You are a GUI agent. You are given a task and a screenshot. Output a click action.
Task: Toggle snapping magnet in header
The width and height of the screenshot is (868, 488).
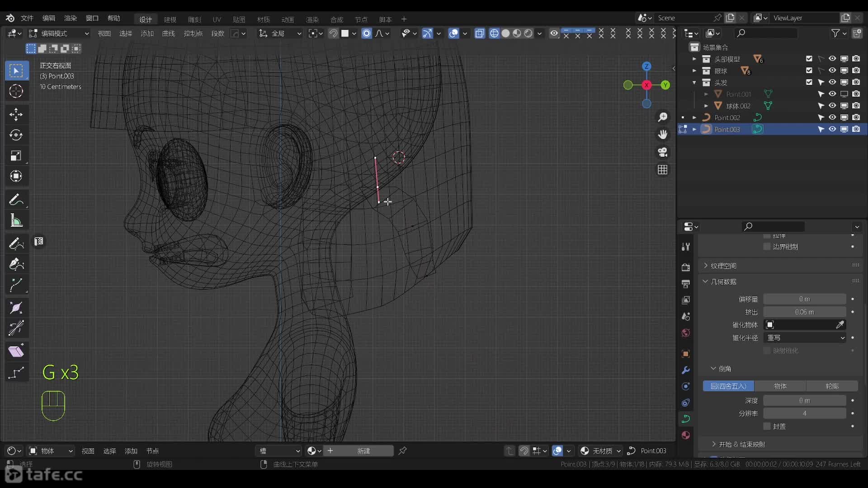333,33
